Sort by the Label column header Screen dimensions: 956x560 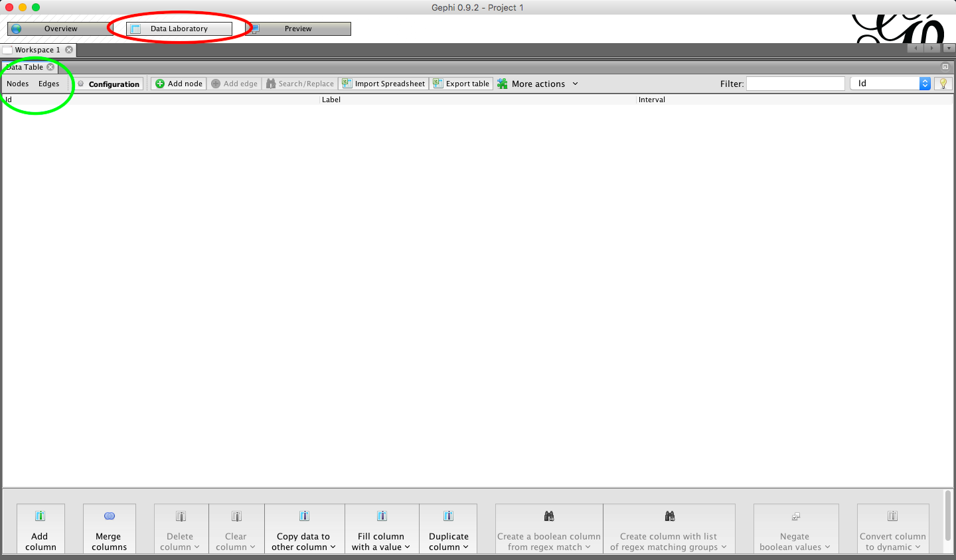pos(478,100)
